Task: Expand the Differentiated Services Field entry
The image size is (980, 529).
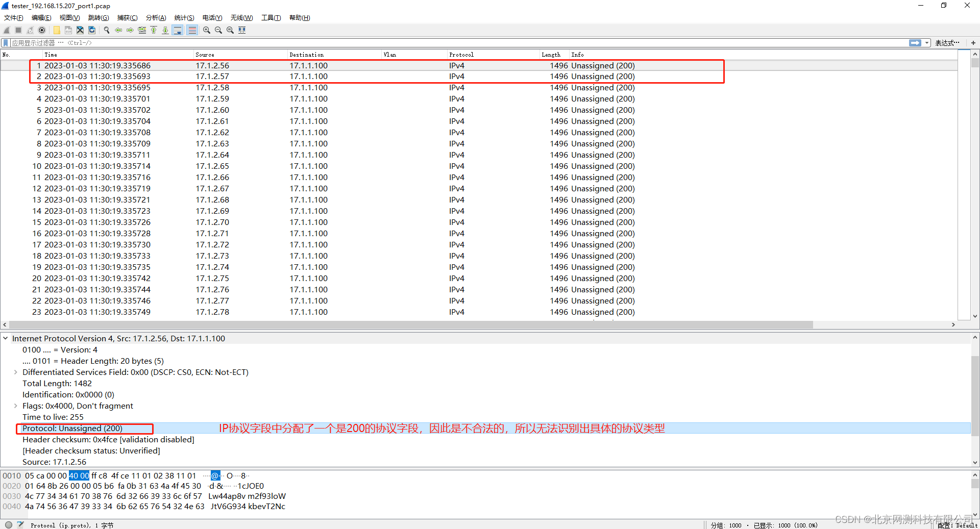Action: [x=16, y=372]
